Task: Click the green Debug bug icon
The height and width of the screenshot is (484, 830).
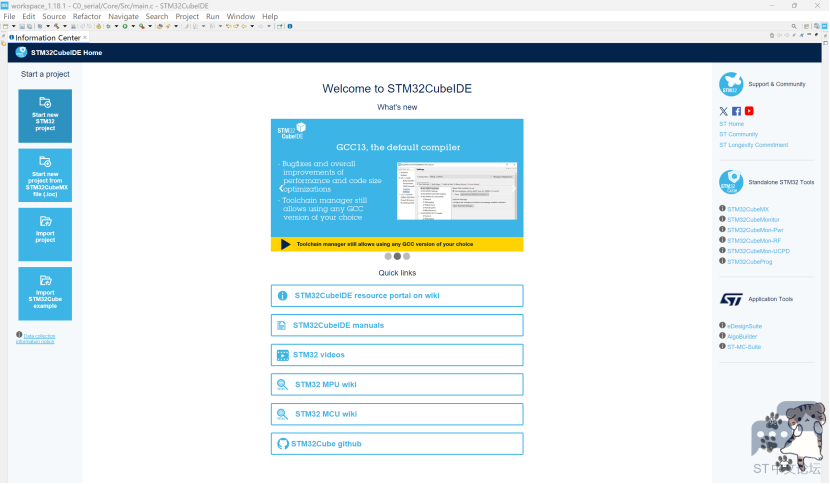Action: tap(108, 26)
